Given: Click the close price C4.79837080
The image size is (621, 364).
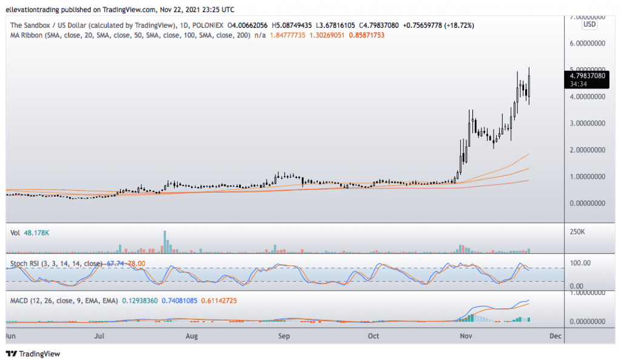Looking at the screenshot, I should pos(379,25).
